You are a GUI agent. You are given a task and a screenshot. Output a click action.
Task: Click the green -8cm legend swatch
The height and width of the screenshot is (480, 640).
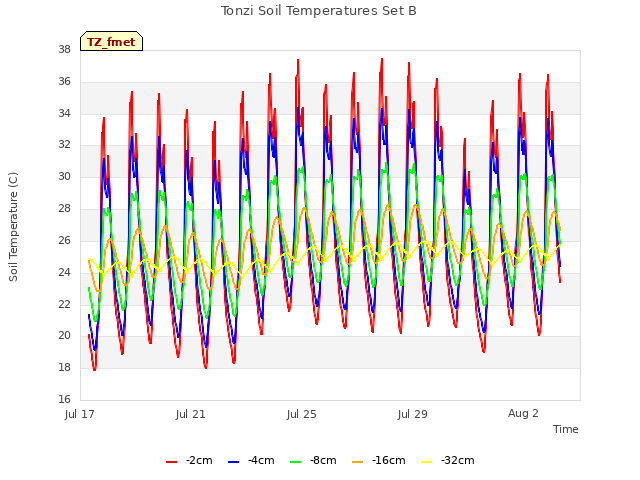tap(296, 462)
